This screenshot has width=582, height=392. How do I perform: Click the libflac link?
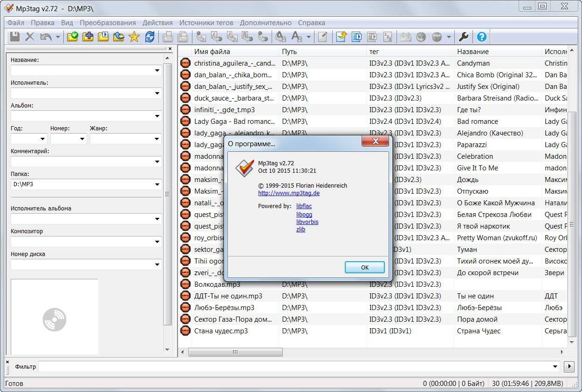click(x=304, y=206)
